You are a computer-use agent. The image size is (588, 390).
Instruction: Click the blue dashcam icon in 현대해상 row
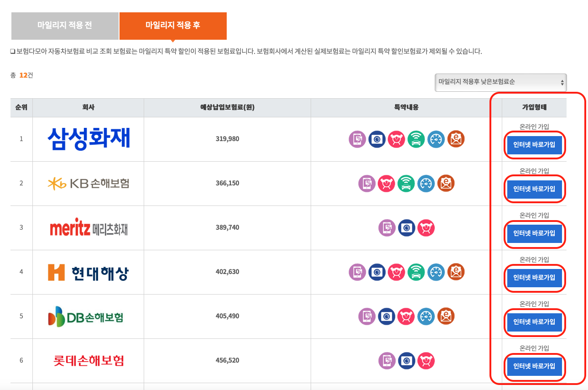tap(377, 272)
